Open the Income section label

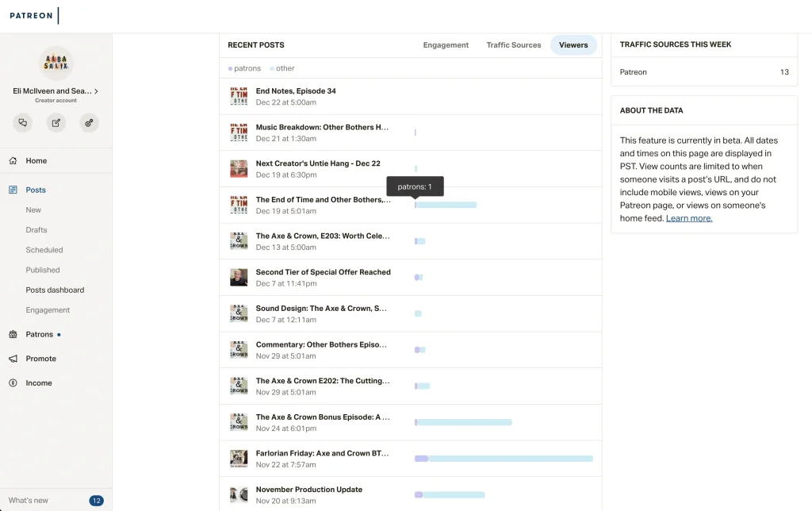(39, 383)
